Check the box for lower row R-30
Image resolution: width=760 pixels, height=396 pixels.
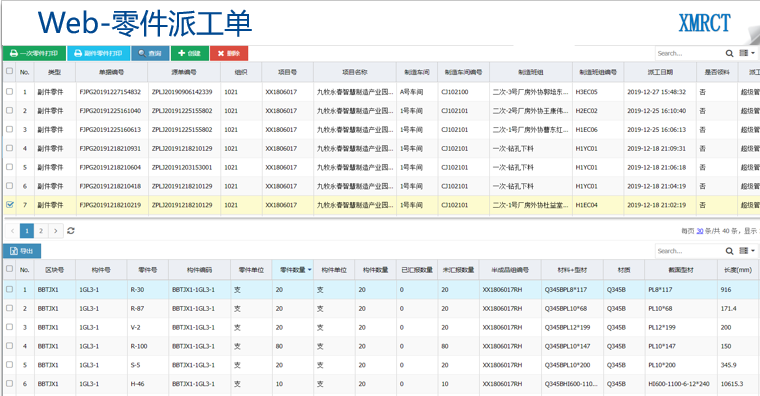pyautogui.click(x=9, y=289)
